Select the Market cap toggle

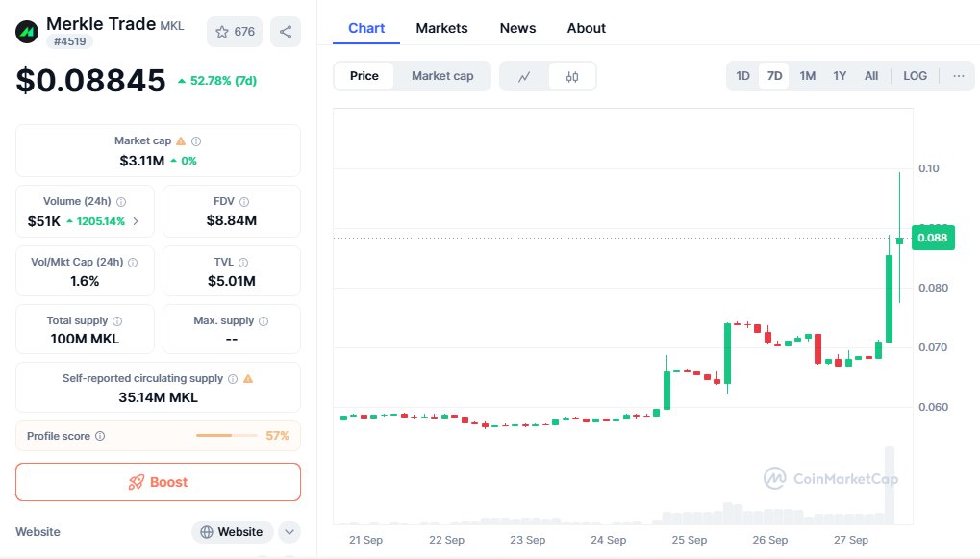pos(442,76)
